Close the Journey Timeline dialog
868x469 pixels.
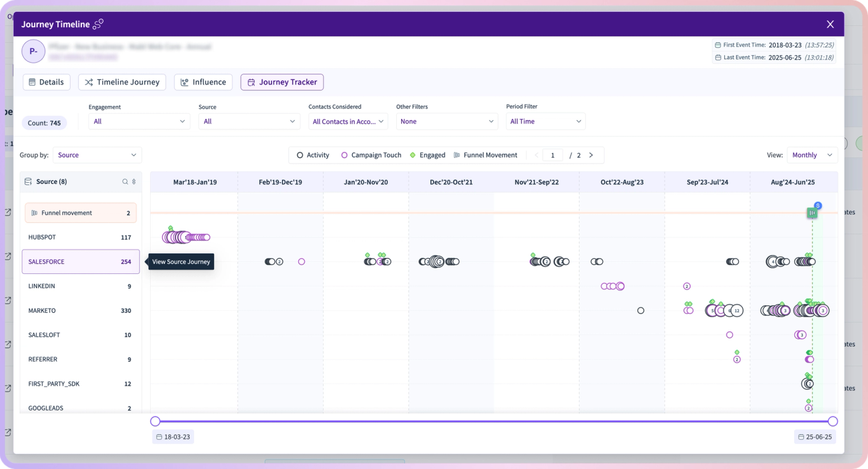[830, 24]
